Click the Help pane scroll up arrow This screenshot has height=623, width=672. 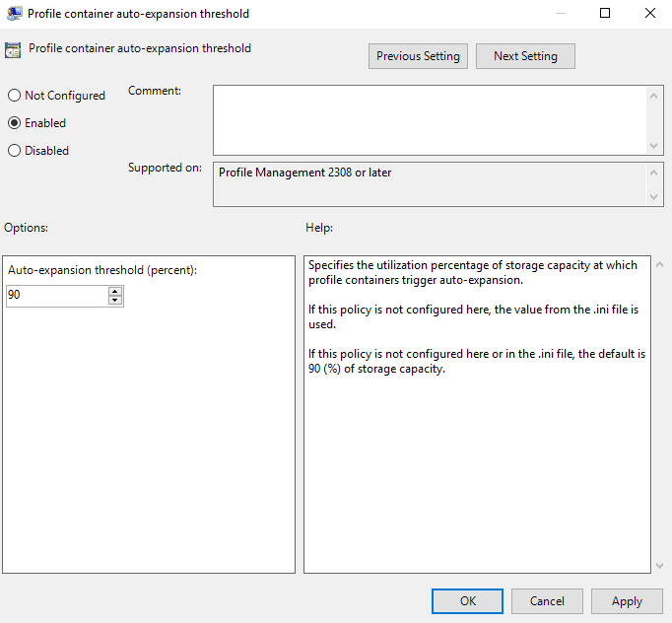click(x=659, y=264)
